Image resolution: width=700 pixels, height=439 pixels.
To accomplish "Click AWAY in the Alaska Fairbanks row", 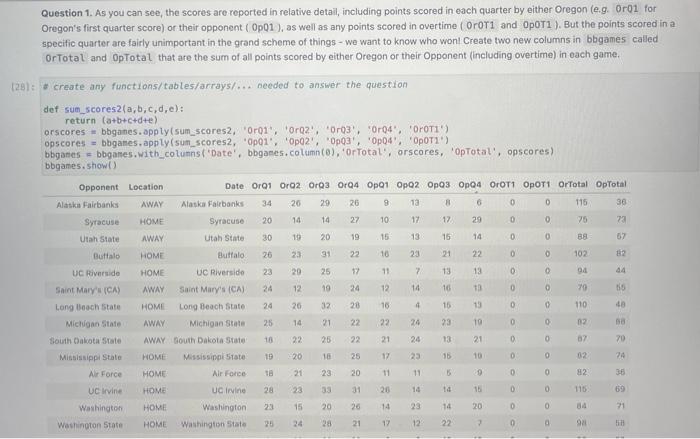I will 152,205.
